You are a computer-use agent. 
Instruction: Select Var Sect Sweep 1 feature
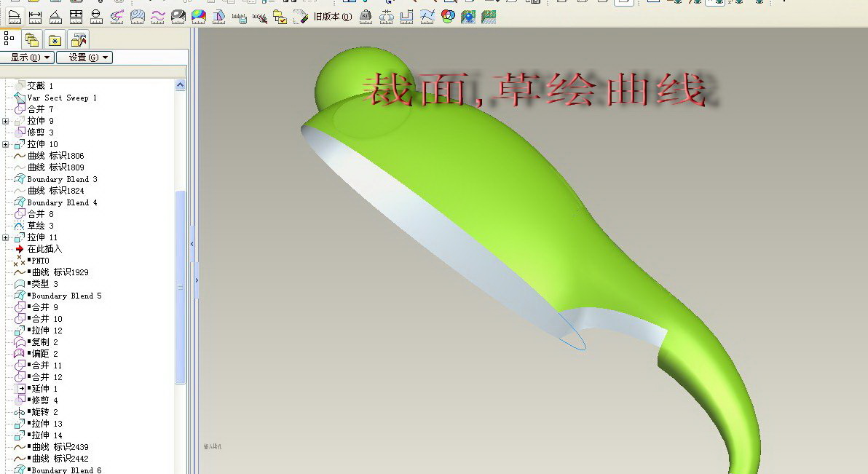point(62,98)
